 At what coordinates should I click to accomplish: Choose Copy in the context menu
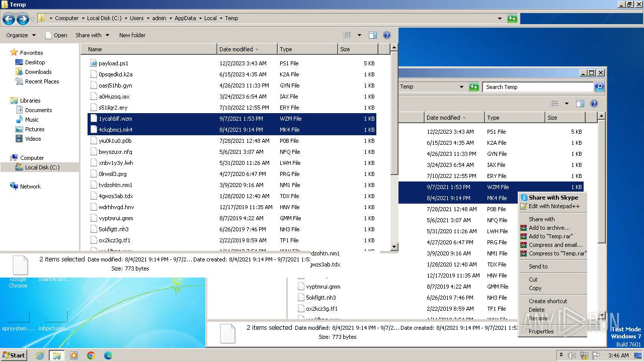click(x=553, y=288)
